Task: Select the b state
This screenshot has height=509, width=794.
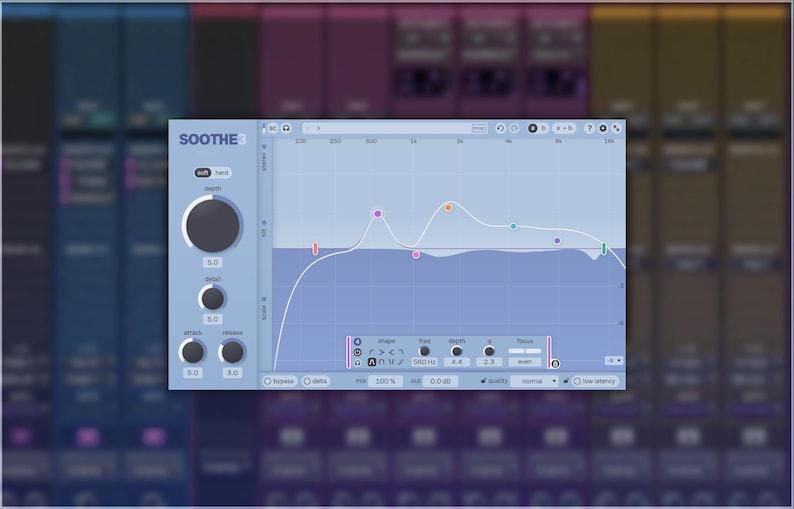Action: pyautogui.click(x=544, y=128)
